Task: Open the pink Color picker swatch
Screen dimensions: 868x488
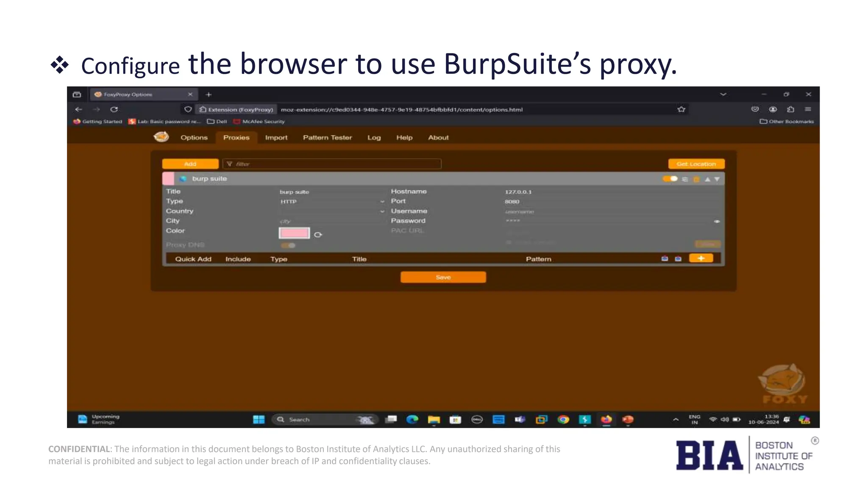Action: click(294, 233)
